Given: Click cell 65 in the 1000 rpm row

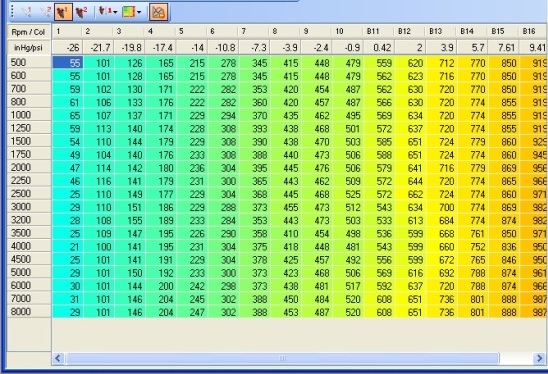Looking at the screenshot, I should click(68, 115).
